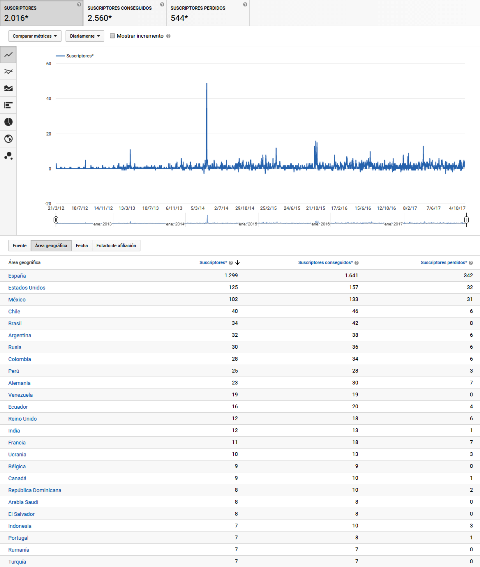480x567 pixels.
Task: Open Rumanía country link
Action: coord(18,550)
